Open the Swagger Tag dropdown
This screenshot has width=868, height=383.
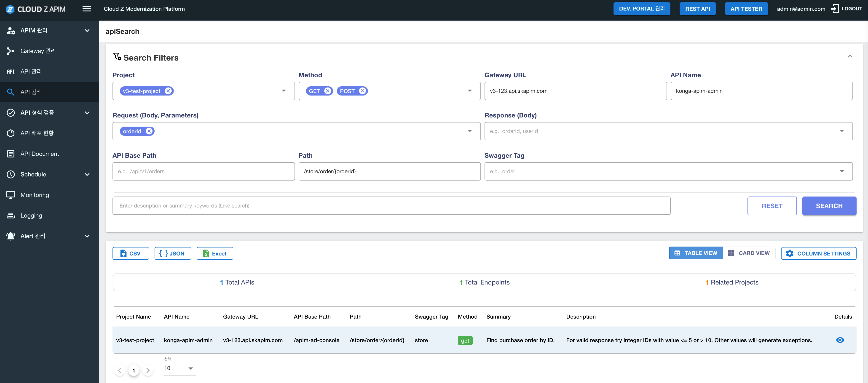tap(841, 171)
